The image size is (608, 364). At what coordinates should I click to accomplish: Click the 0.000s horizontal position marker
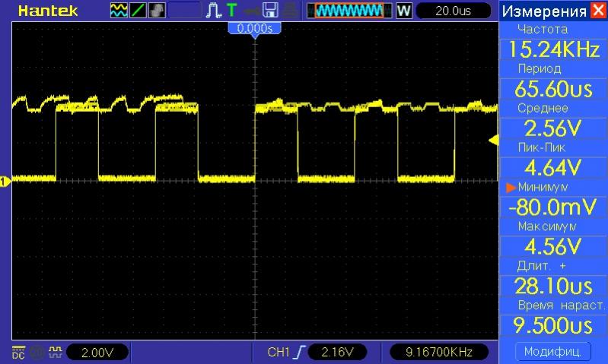pyautogui.click(x=255, y=28)
